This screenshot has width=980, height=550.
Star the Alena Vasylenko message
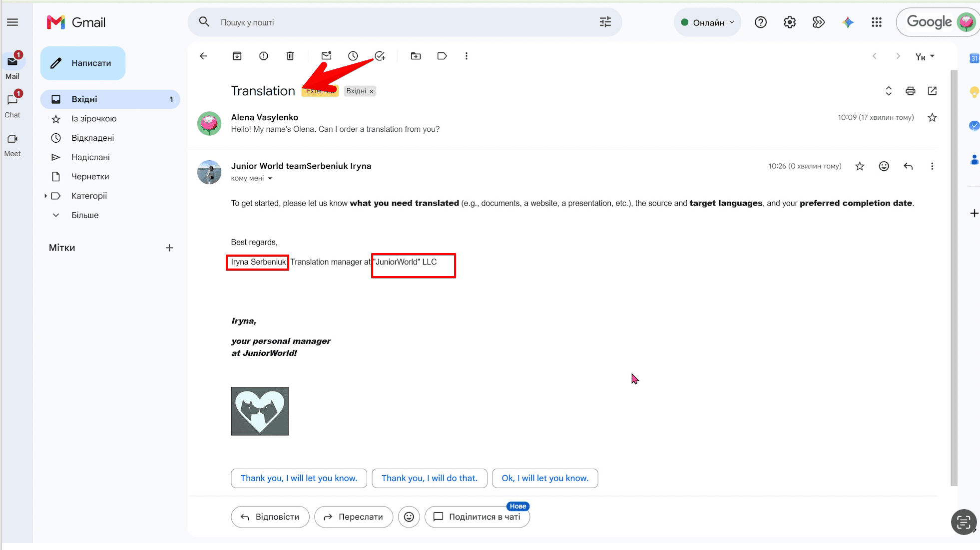932,118
